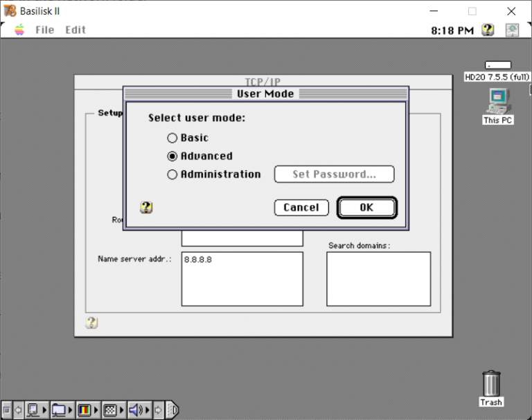Open the Edit menu
This screenshot has width=532, height=420.
76,30
